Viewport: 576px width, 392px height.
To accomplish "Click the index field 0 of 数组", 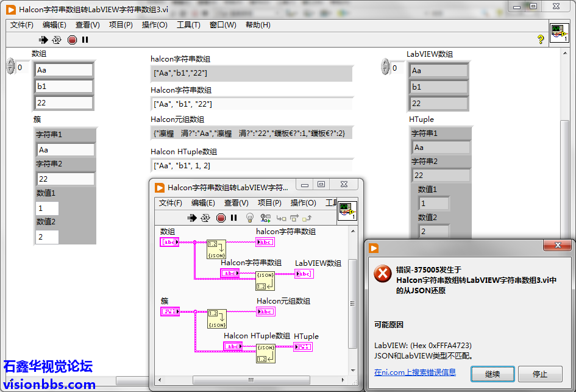I will pos(23,68).
